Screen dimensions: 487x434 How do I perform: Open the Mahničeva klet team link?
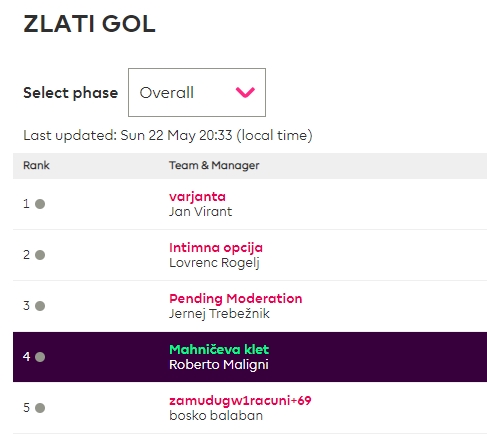point(219,349)
